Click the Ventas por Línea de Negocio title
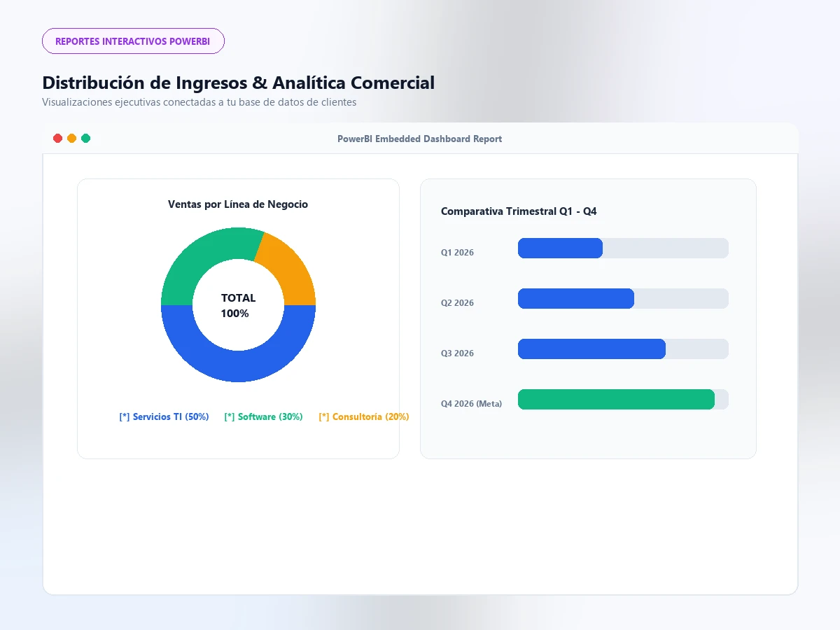 click(238, 204)
